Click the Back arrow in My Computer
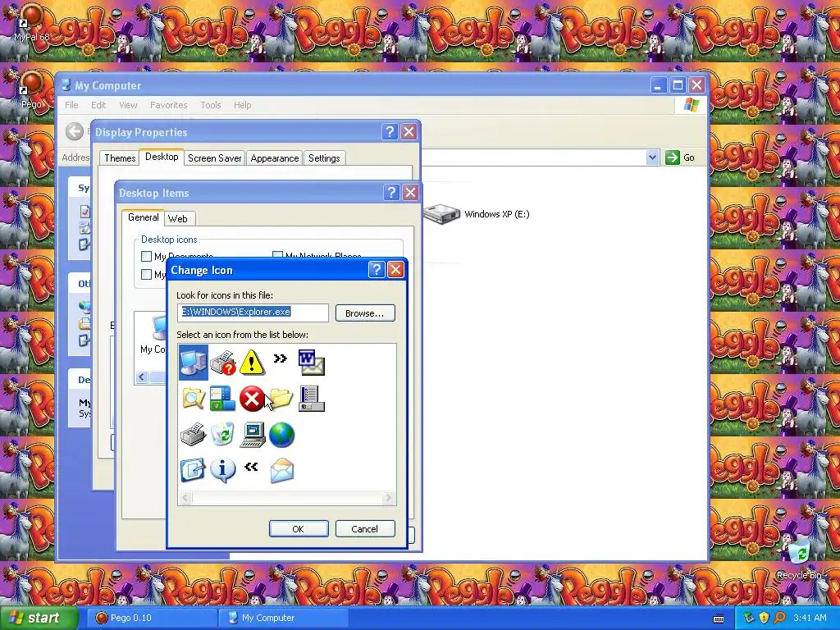 click(75, 131)
